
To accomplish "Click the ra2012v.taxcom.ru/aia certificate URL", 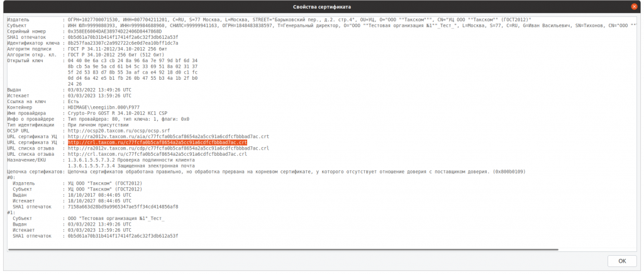I will click(169, 136).
